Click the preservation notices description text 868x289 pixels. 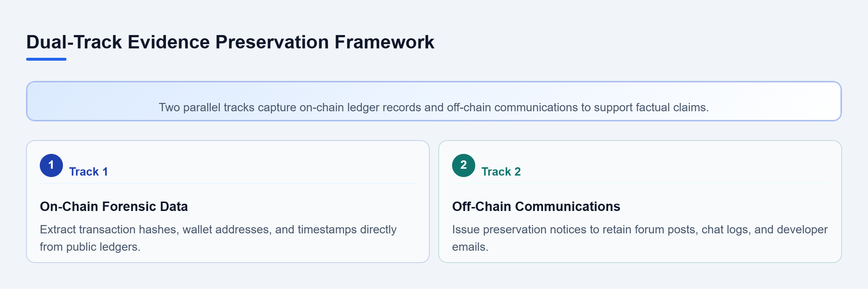click(x=640, y=238)
